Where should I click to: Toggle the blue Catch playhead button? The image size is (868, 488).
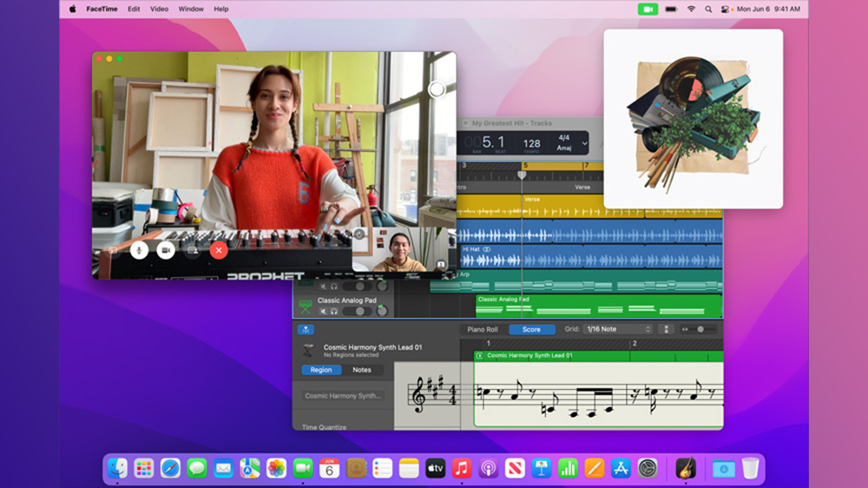(306, 330)
